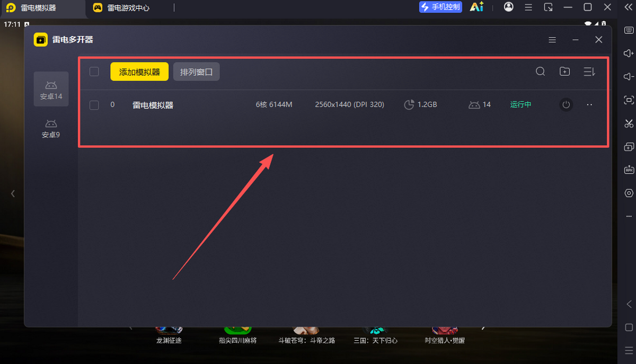Viewport: 636px width, 364px height.
Task: Click the 2560x1440 (DPI 320) resolution text
Action: [350, 105]
